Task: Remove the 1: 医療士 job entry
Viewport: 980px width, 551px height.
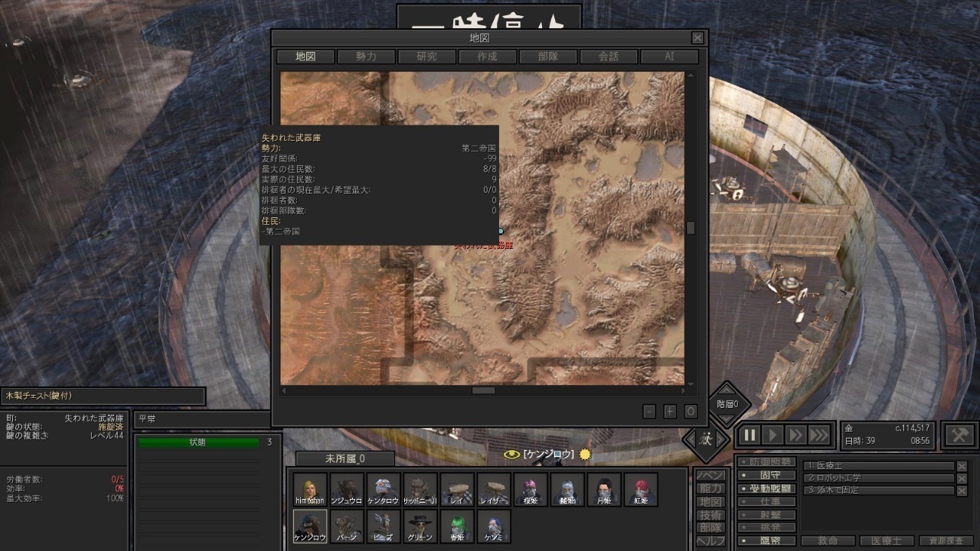Action: coord(962,466)
